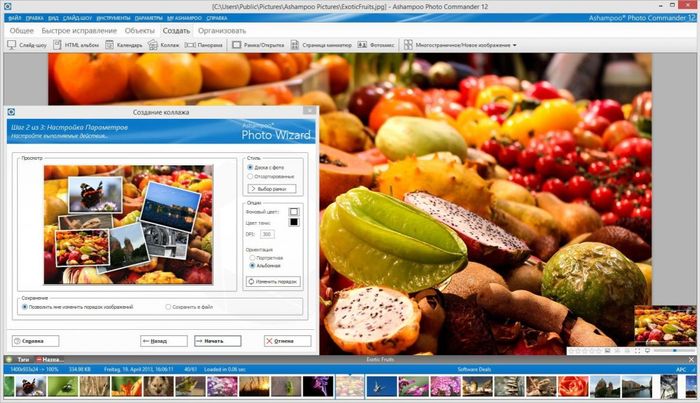Open the Фотомикс tool
Viewport: 700px width, 403px height.
coord(377,45)
